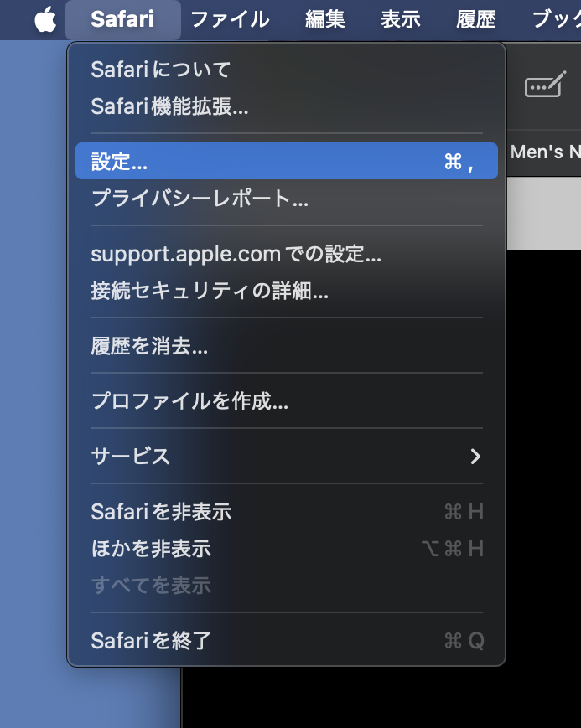Click the compose note toolbar icon
This screenshot has height=728, width=581.
(545, 85)
